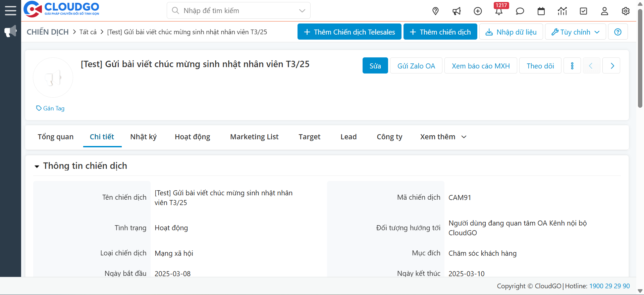Viewport: 644px width, 295px height.
Task: Open the hamburger main menu
Action: [x=10, y=11]
